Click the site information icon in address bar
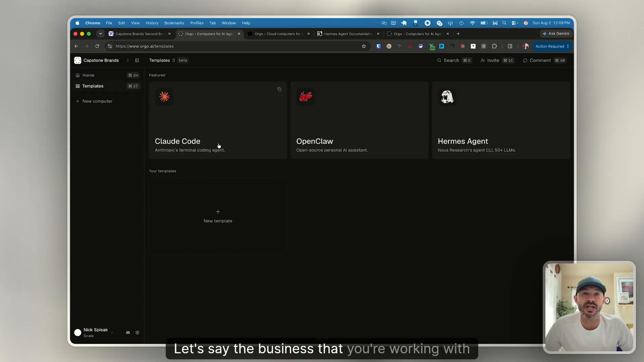This screenshot has height=362, width=644. [110, 46]
